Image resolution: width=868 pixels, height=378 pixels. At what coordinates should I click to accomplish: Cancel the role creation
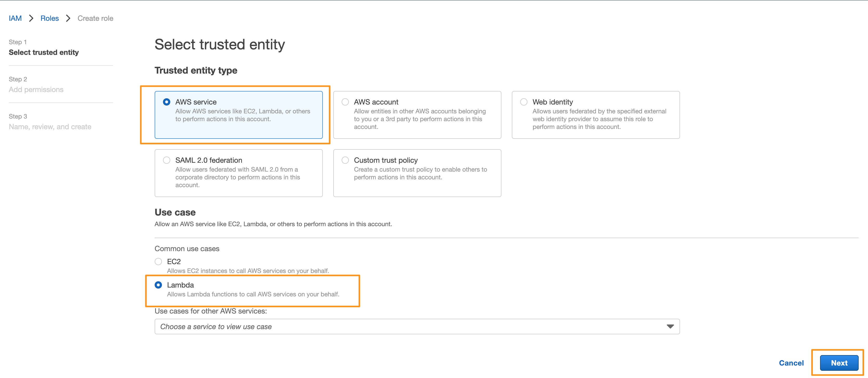click(791, 363)
